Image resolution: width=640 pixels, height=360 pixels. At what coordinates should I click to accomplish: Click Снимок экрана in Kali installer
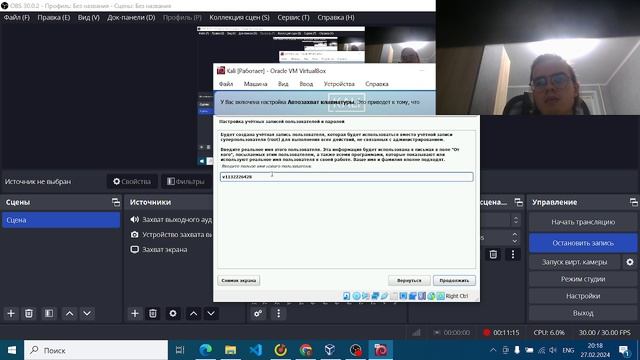tap(239, 280)
